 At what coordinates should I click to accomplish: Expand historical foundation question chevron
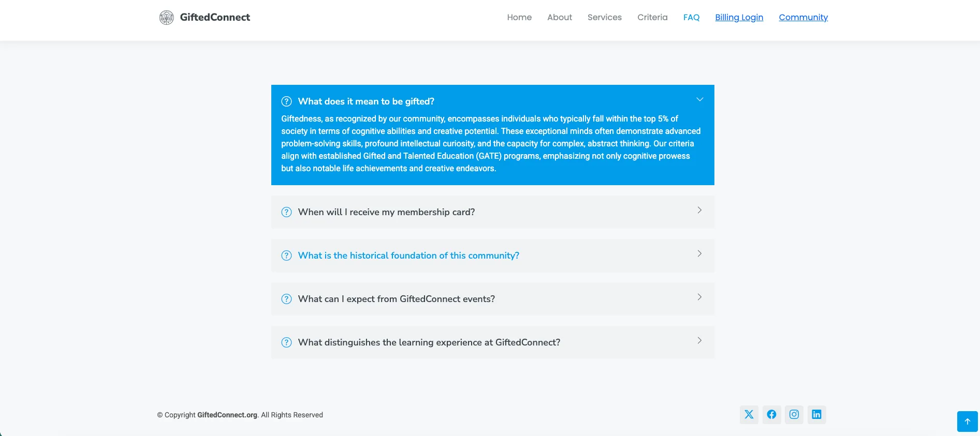[x=699, y=253]
